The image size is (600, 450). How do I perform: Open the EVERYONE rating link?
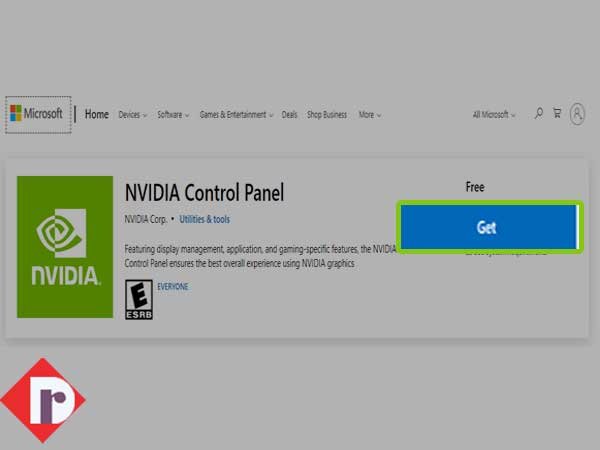(173, 287)
